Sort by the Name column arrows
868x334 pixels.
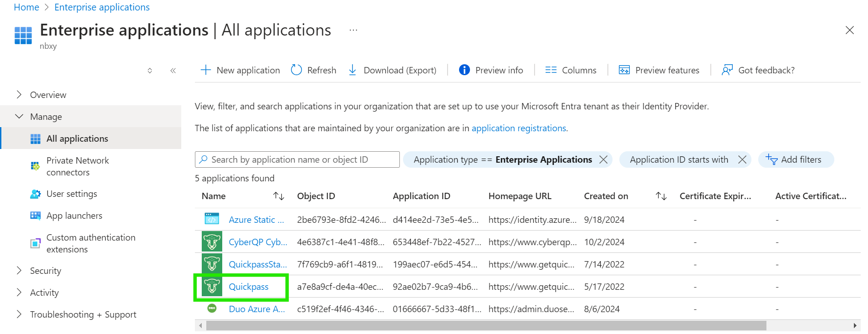point(279,196)
